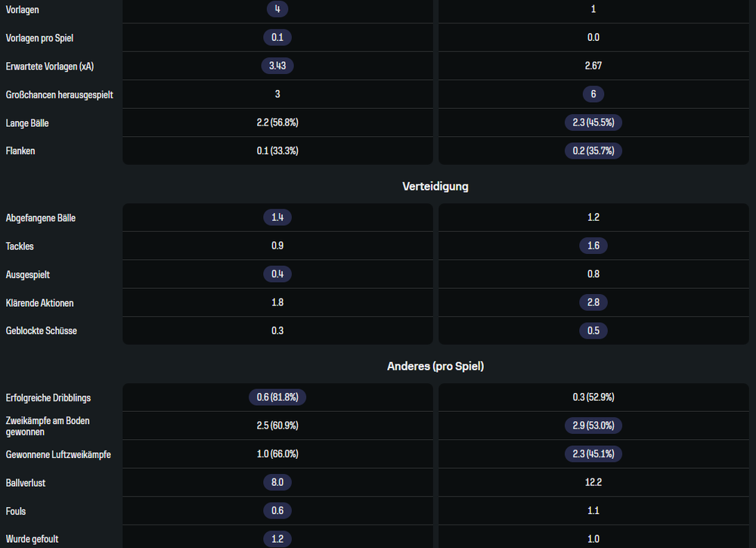The image size is (756, 548).
Task: Click the Vorlagen pro Spiel 0.1 badge
Action: tap(277, 37)
